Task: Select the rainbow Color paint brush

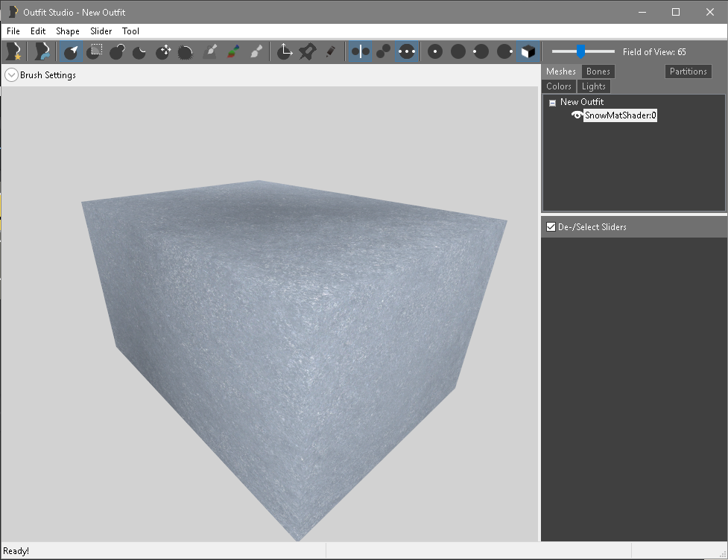Action: (233, 51)
